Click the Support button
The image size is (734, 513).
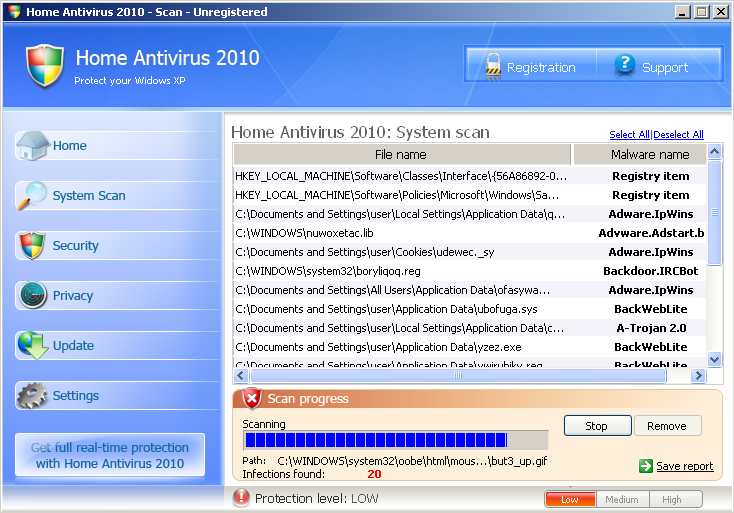pos(659,66)
